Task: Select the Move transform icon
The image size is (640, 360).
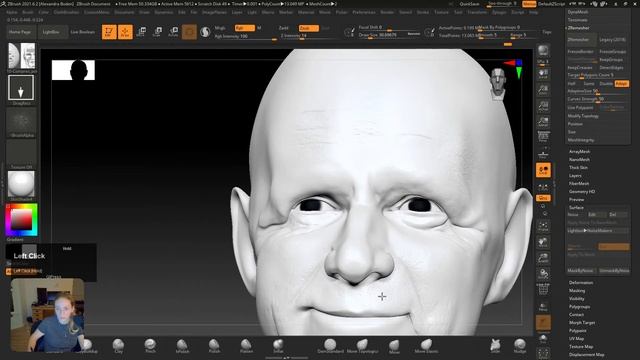Action: 142,32
